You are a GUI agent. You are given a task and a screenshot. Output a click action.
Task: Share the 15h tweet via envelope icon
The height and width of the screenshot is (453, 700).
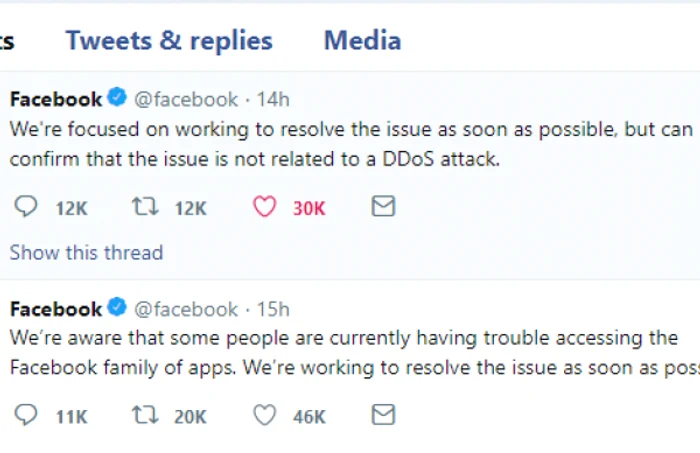pos(383,415)
